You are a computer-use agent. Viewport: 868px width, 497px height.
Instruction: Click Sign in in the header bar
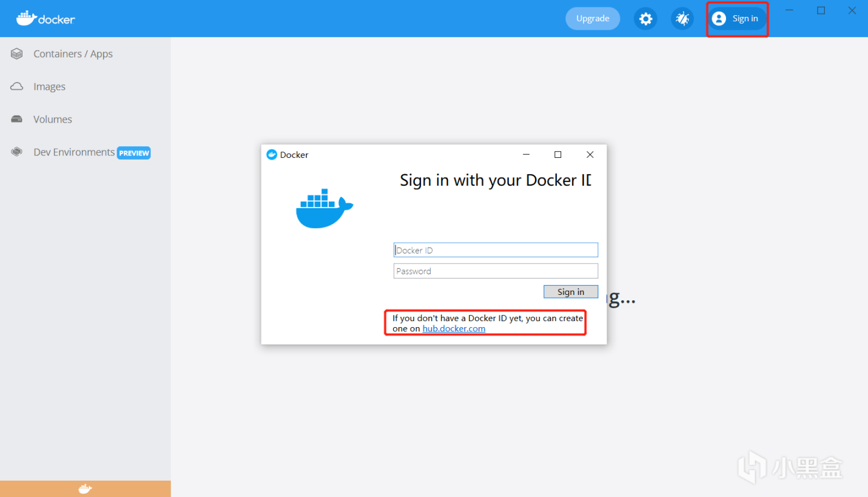[737, 19]
